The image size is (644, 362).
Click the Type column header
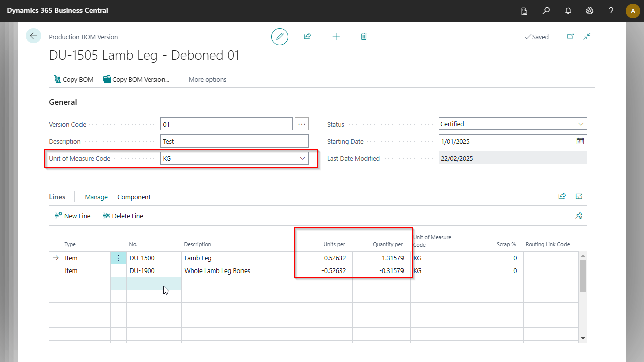(70, 244)
